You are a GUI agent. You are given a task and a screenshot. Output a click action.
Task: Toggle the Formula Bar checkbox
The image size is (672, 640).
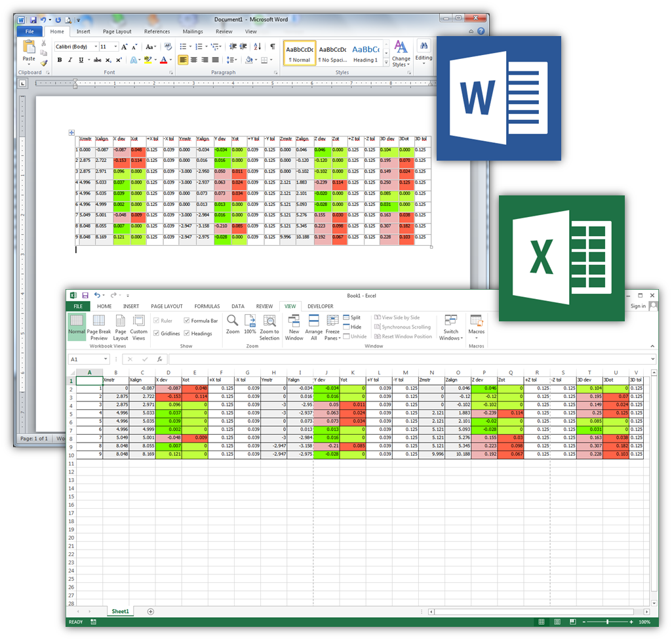coord(187,321)
